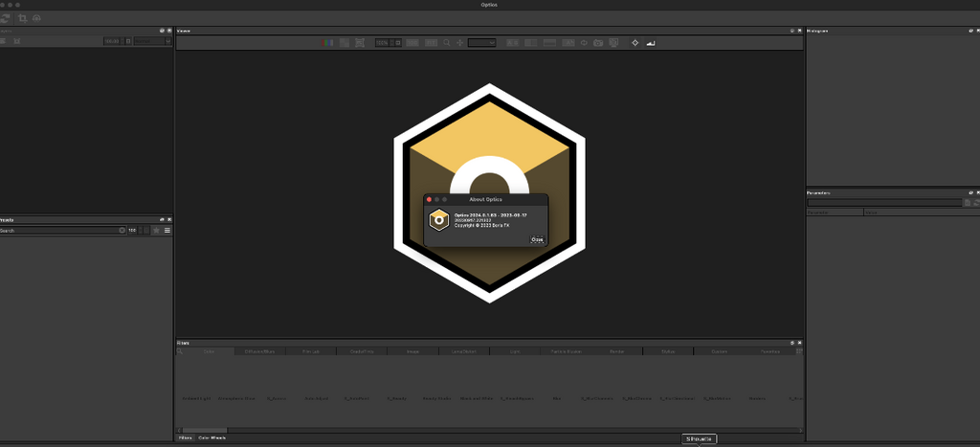980x447 pixels.
Task: Click the monitor display icon in Viewer toolbar
Action: (x=613, y=42)
